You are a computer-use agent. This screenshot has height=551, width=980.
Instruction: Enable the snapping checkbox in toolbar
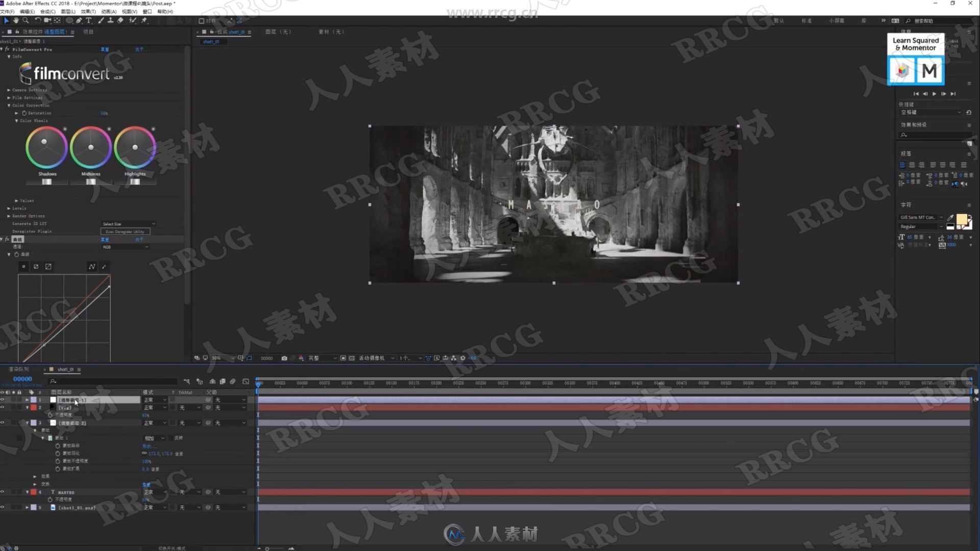pyautogui.click(x=202, y=21)
